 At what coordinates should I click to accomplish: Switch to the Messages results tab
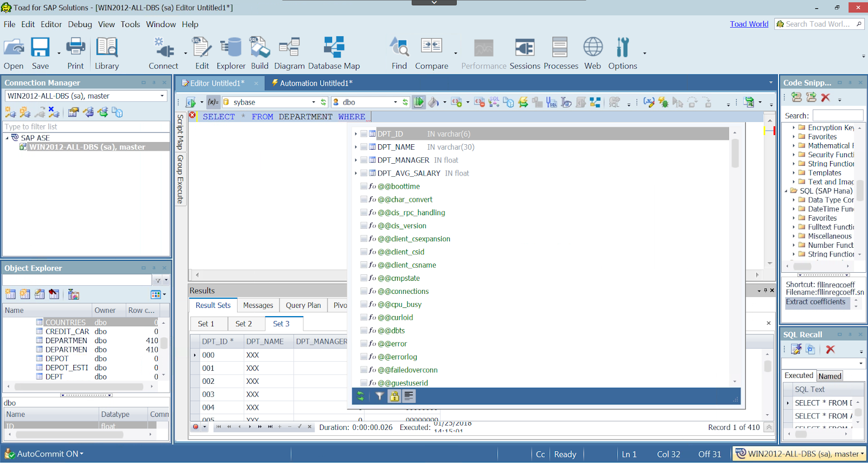click(x=258, y=305)
